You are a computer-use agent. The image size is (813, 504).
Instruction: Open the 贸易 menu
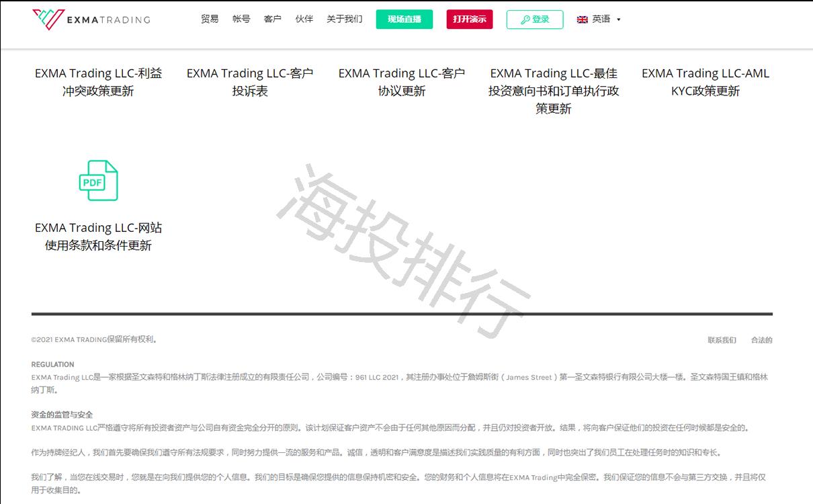tap(210, 19)
